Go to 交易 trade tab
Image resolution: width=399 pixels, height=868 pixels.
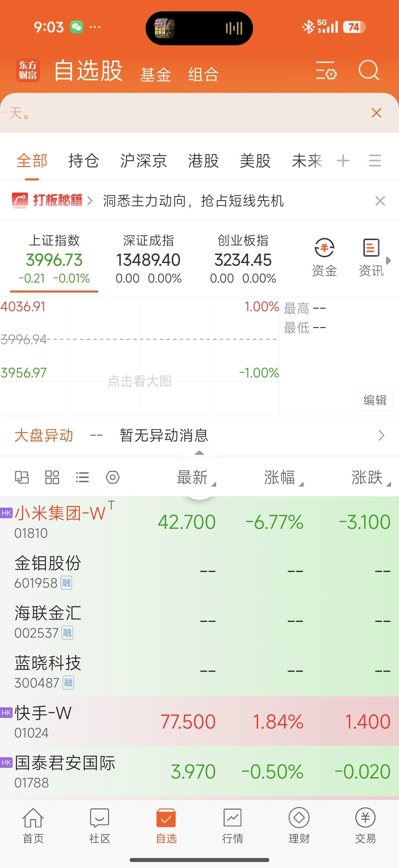click(366, 826)
